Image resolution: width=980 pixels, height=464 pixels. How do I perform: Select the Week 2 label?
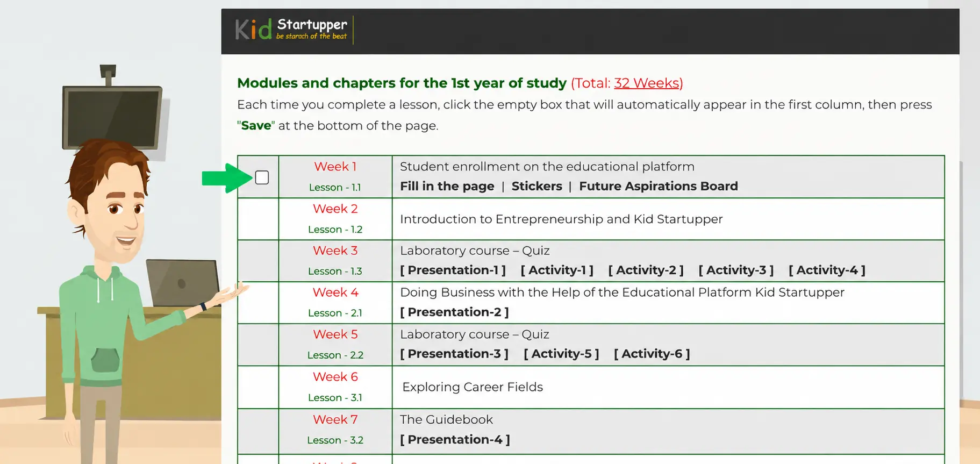click(x=335, y=209)
